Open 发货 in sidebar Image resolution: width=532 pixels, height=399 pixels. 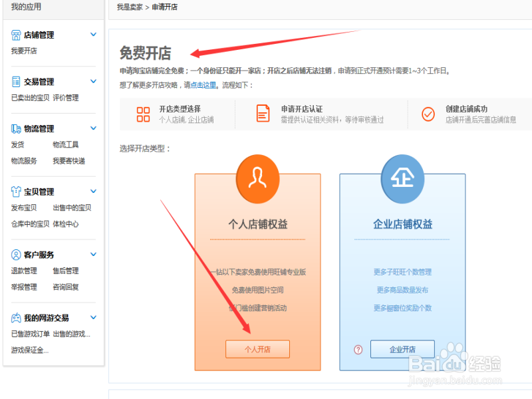pos(18,144)
